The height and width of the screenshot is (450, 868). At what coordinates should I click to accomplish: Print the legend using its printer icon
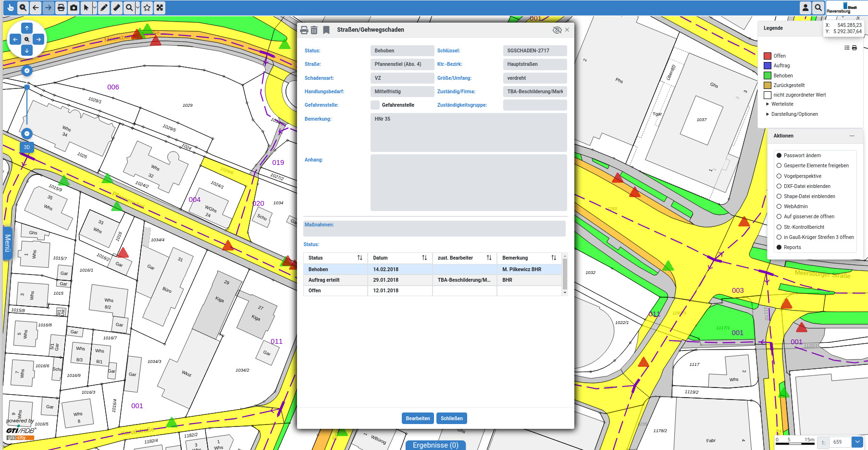(x=855, y=48)
